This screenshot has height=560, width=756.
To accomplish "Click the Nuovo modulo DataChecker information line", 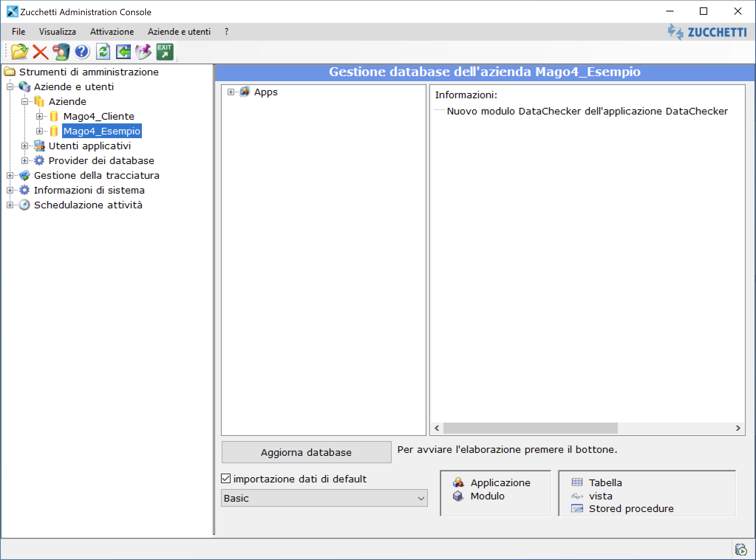I will point(587,111).
